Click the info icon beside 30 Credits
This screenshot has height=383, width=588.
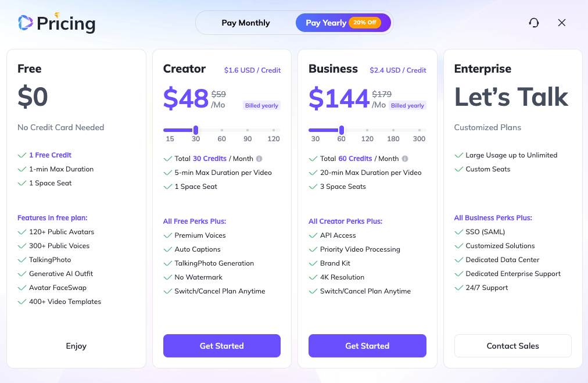(x=259, y=159)
